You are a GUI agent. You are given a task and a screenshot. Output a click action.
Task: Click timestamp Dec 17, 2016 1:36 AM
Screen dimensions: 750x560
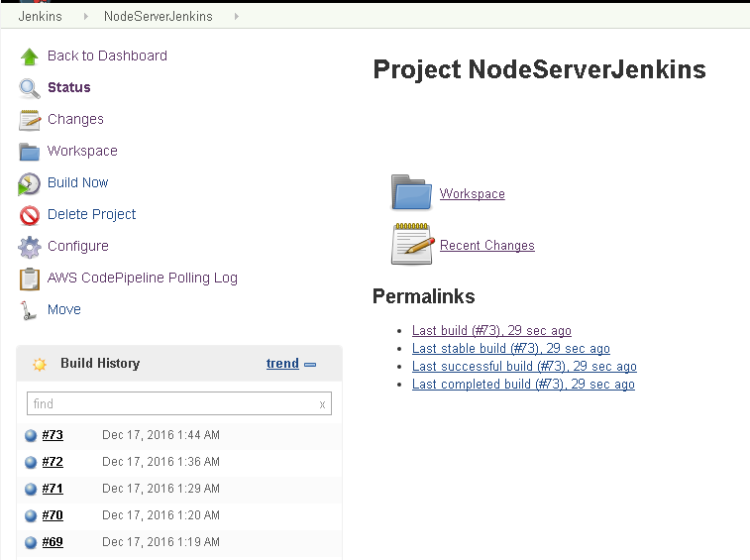coord(161,462)
